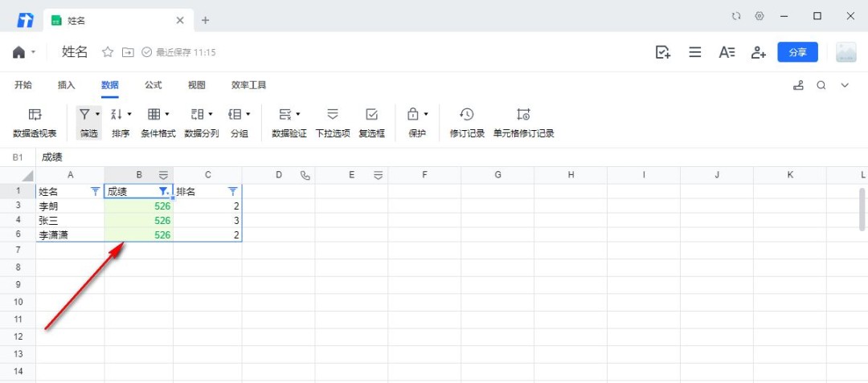Open the three-line menu icon
Screen dimensions: 868x383
pos(694,52)
